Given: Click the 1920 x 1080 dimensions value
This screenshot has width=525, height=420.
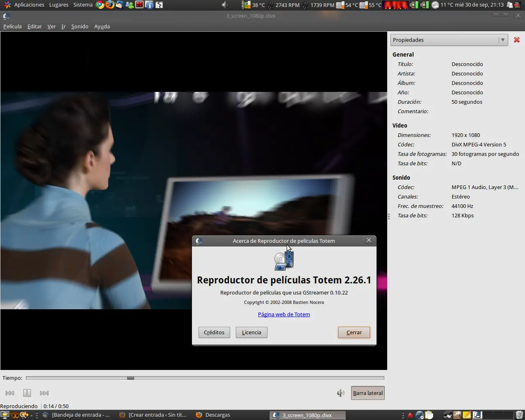Looking at the screenshot, I should click(466, 135).
